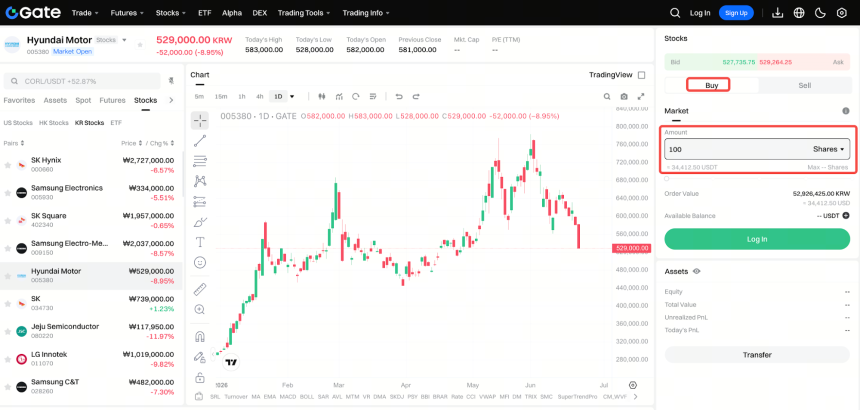The width and height of the screenshot is (860, 410).
Task: Click the candlestick chart type icon
Action: tap(322, 96)
